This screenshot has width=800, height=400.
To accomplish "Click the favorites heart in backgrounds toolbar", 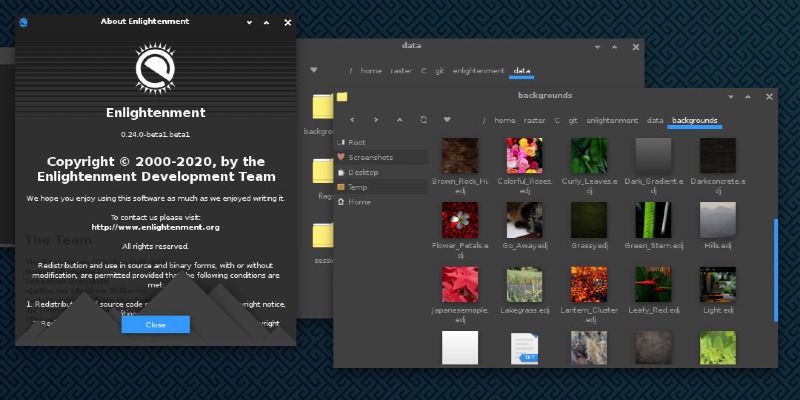I will point(449,120).
